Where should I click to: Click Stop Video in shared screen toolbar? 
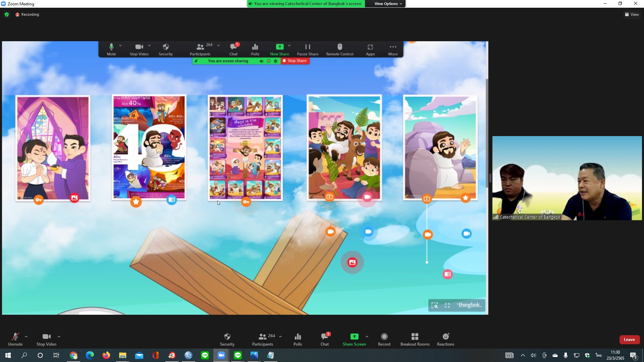pos(139,49)
